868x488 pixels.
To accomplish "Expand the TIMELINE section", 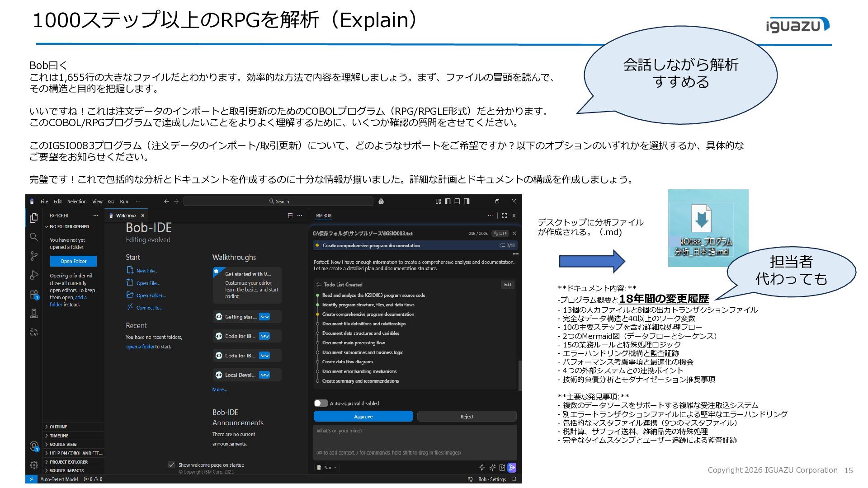I will tap(74, 436).
